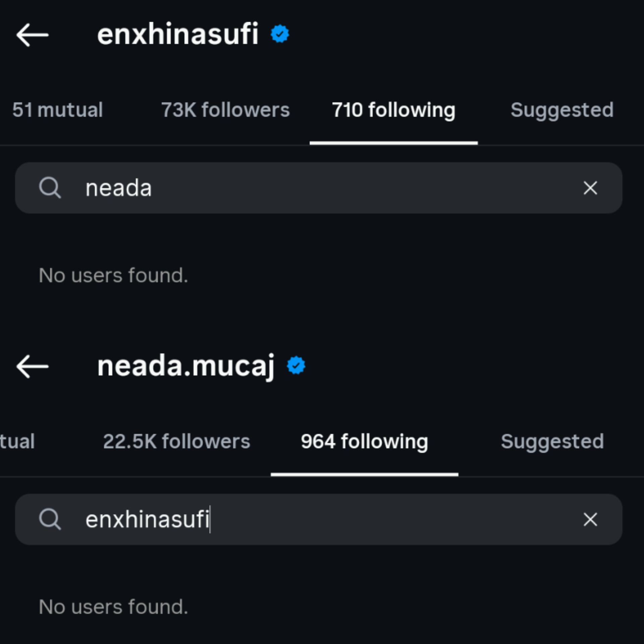644x644 pixels.
Task: Open the 51 mutual tab
Action: coord(57,110)
